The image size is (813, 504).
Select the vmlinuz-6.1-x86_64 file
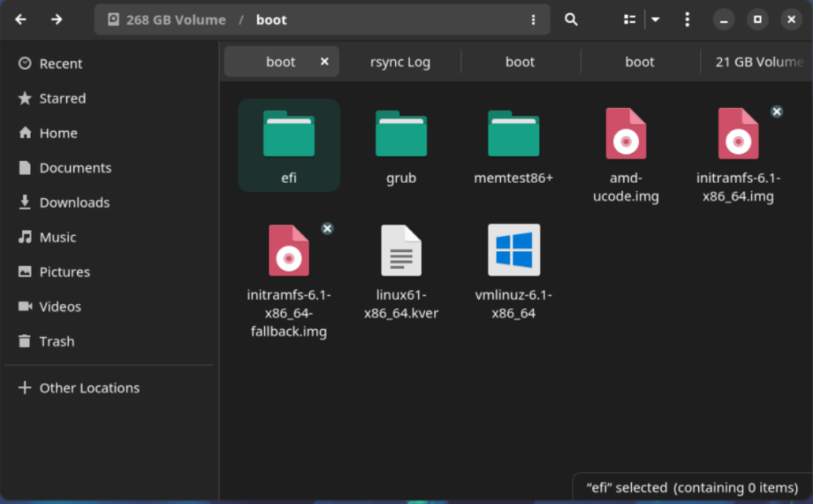pos(513,272)
